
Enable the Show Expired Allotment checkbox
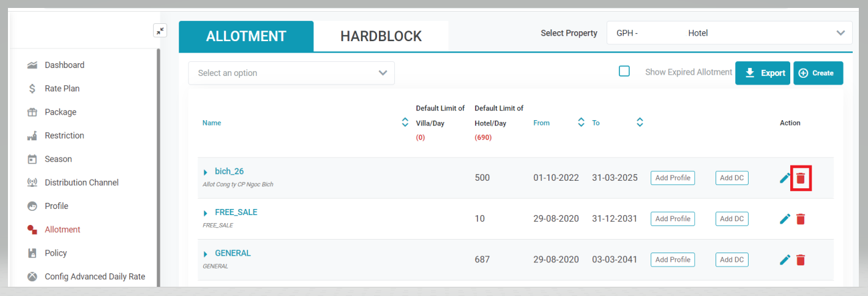point(624,71)
